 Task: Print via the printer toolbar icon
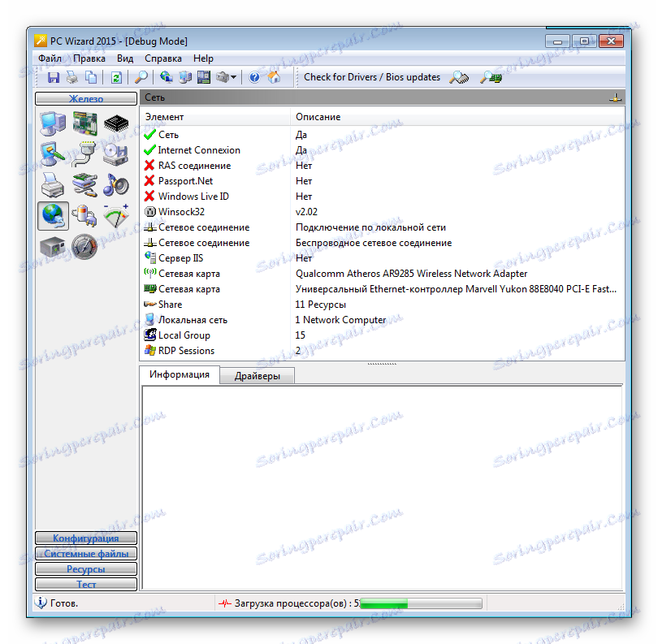[x=72, y=78]
